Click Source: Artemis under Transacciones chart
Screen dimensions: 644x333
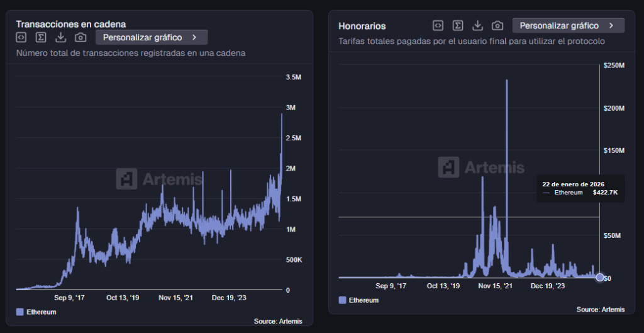[x=277, y=321]
